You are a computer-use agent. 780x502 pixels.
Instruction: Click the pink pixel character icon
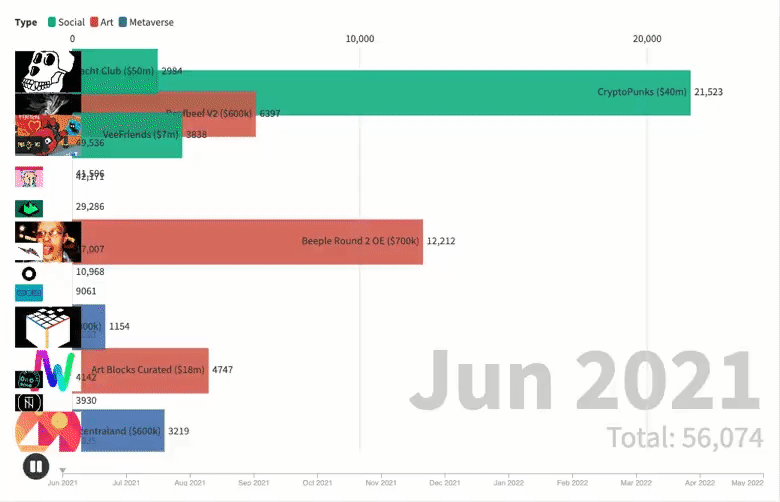[29, 177]
